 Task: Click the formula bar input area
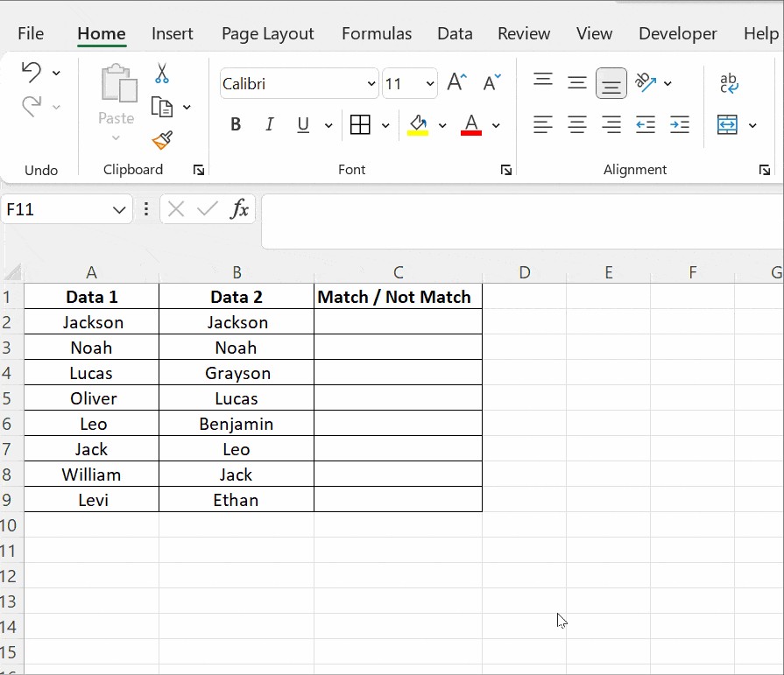(x=522, y=221)
